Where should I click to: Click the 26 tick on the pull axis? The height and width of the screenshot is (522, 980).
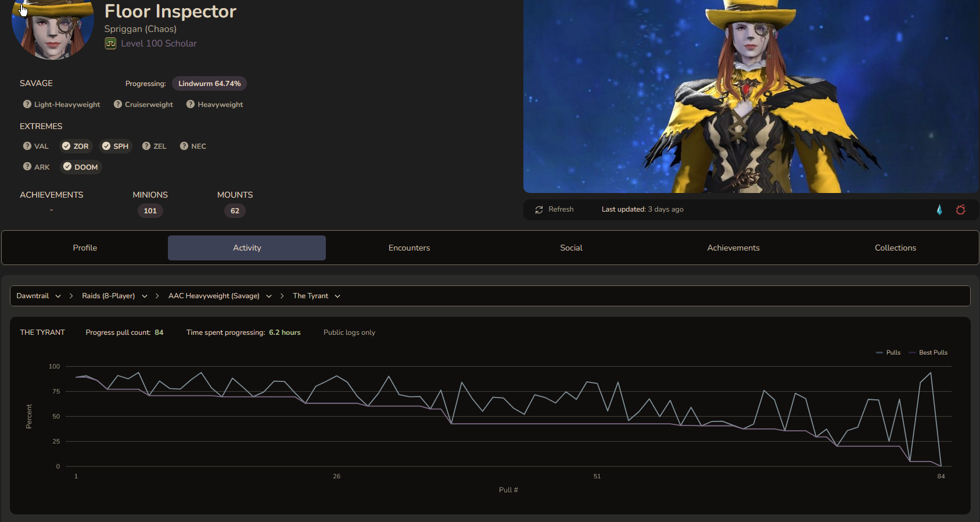pos(336,476)
